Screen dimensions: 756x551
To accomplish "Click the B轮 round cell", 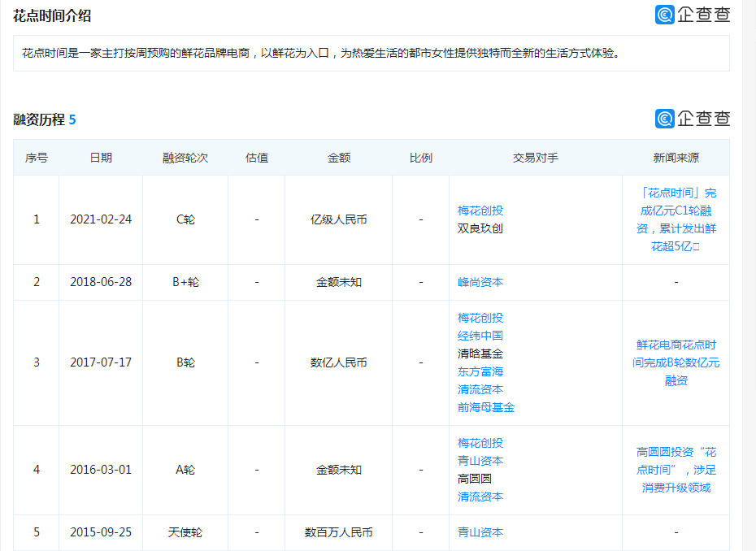I will [185, 362].
